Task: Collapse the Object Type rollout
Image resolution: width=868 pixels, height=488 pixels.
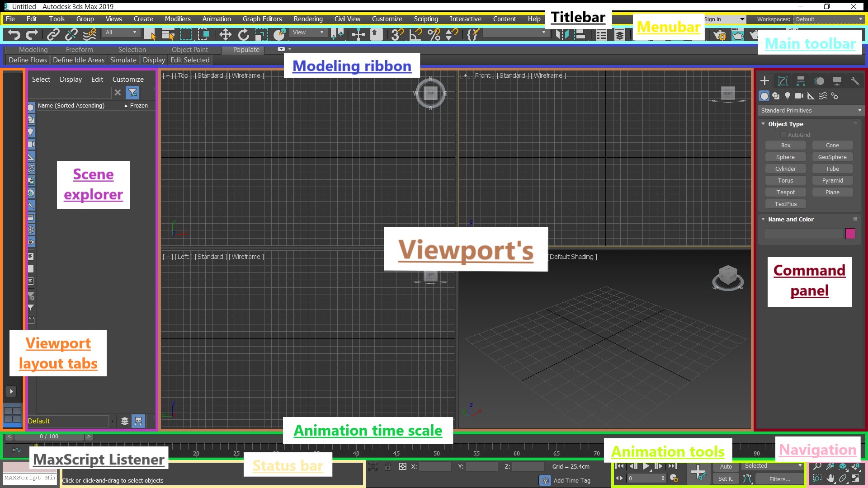Action: point(763,124)
